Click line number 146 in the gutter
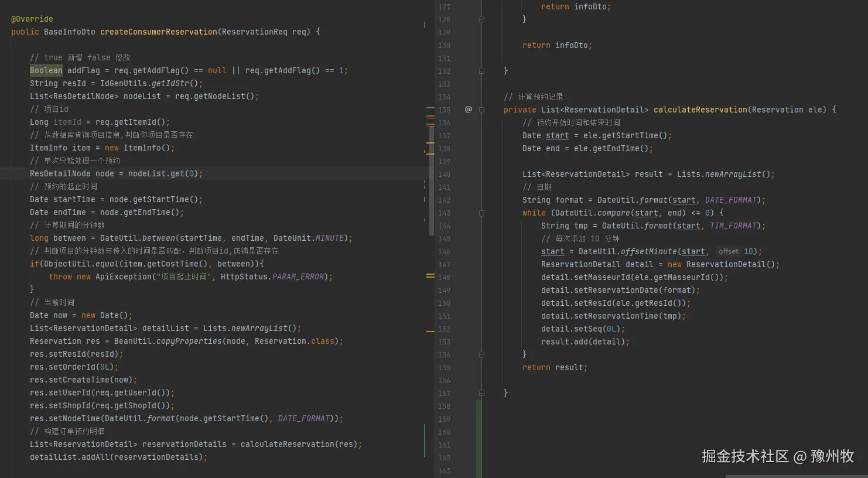 click(x=444, y=251)
